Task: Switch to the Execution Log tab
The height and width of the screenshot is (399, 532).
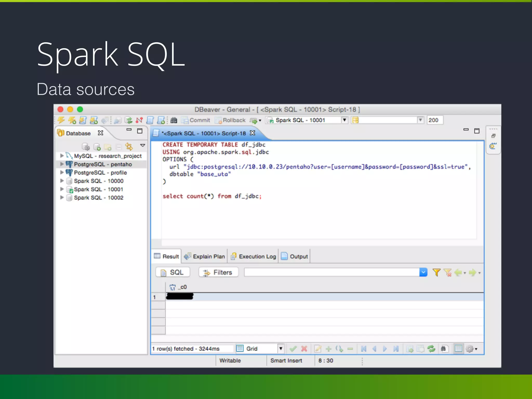Action: tap(253, 256)
